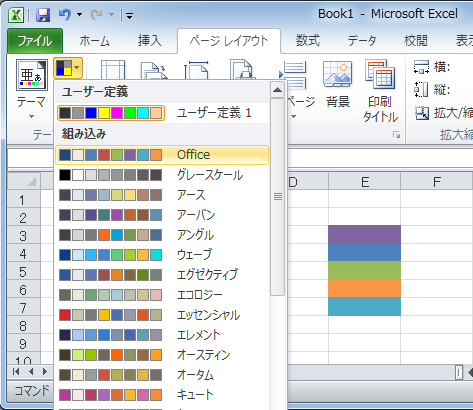Select the ページ レイアウト tab
473x410 pixels.
click(x=229, y=41)
